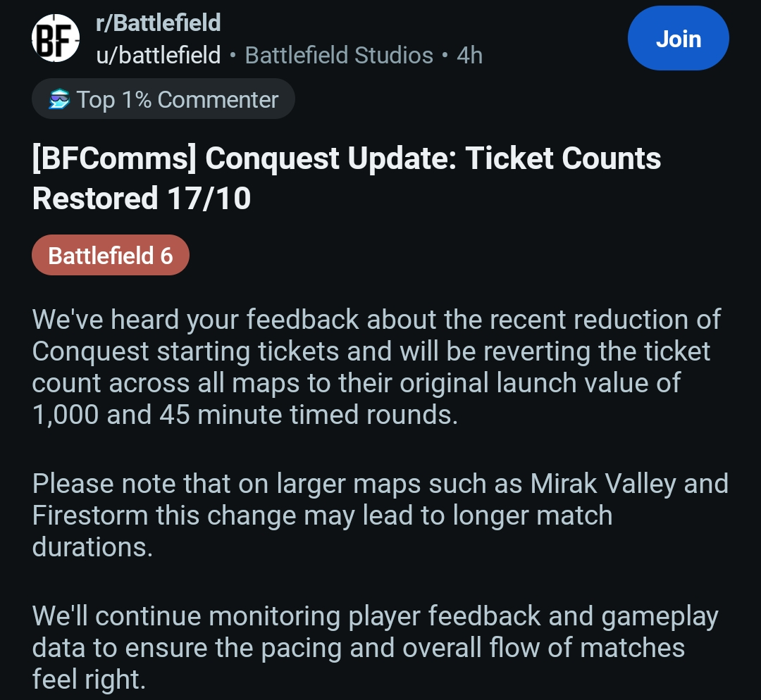Screen dimensions: 761x700
Task: Click 'Mirak Valley' in the second paragraph
Action: (x=602, y=484)
